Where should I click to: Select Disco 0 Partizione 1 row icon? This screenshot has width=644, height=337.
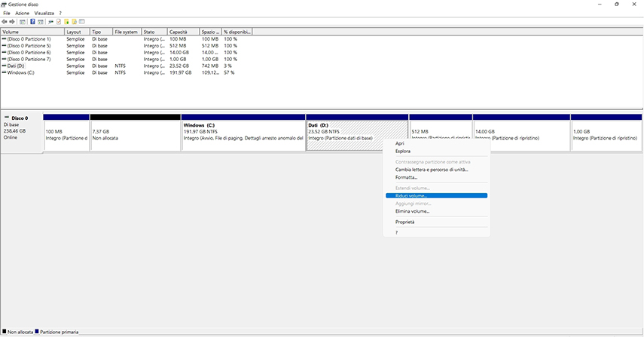coord(4,39)
